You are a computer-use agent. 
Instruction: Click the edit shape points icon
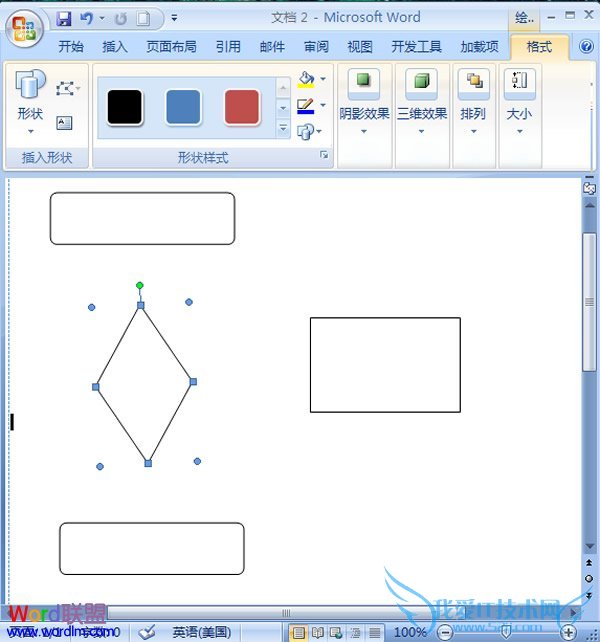click(65, 88)
